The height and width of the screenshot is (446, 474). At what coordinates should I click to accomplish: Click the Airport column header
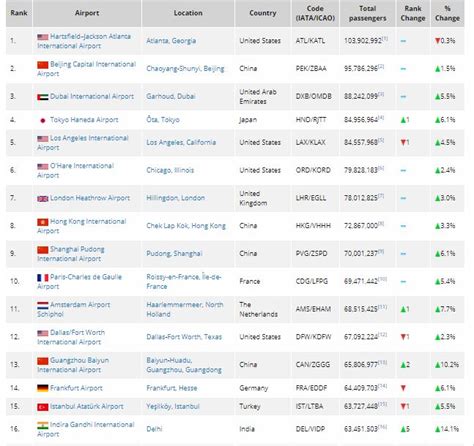coord(87,13)
